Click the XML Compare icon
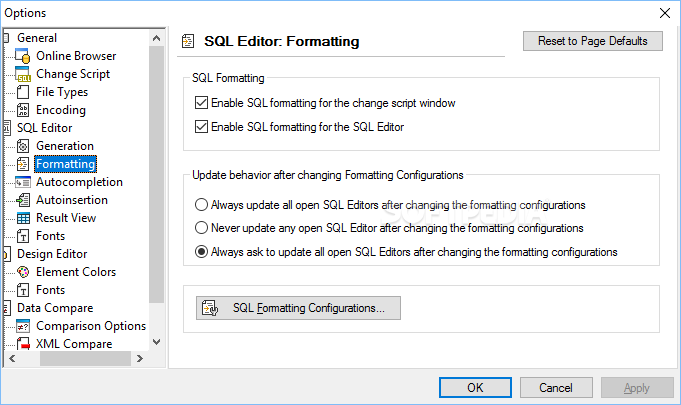Screen dimensions: 681x405 click(x=23, y=344)
